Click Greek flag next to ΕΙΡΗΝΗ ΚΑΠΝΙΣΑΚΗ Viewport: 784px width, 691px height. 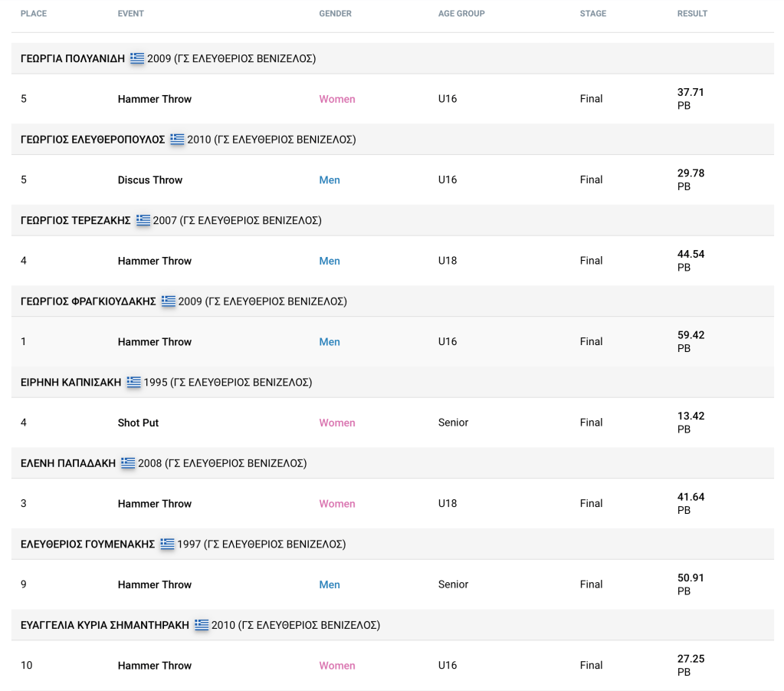134,382
